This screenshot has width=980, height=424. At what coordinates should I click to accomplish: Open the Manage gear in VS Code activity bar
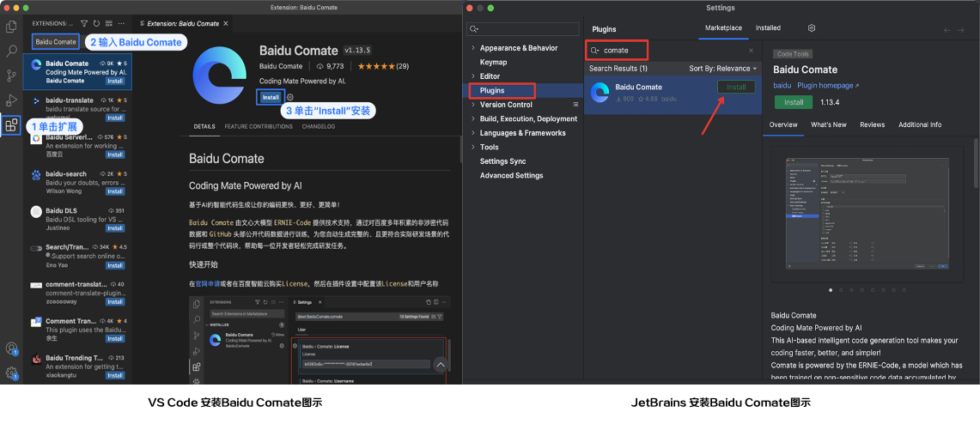pyautogui.click(x=11, y=373)
